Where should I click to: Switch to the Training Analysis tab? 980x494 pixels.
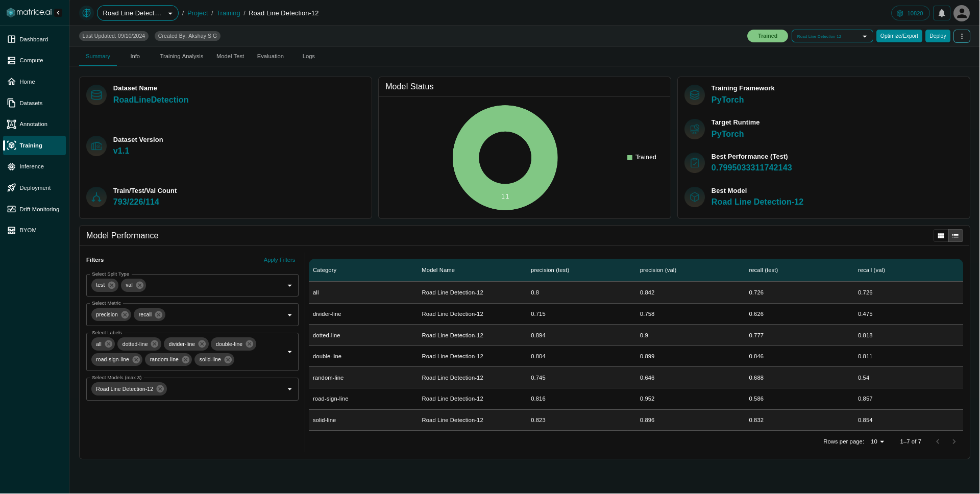point(181,56)
